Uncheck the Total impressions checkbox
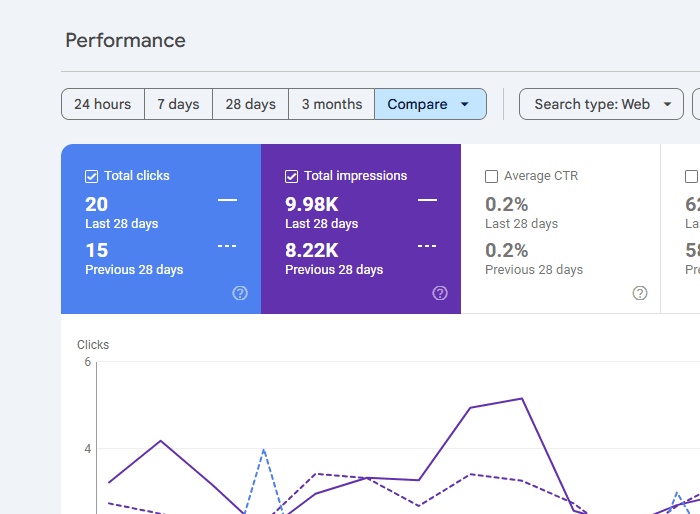This screenshot has width=700, height=514. pyautogui.click(x=292, y=176)
